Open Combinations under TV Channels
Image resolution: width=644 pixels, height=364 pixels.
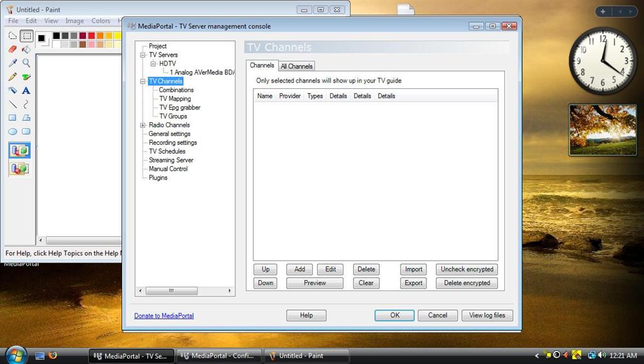[x=176, y=90]
